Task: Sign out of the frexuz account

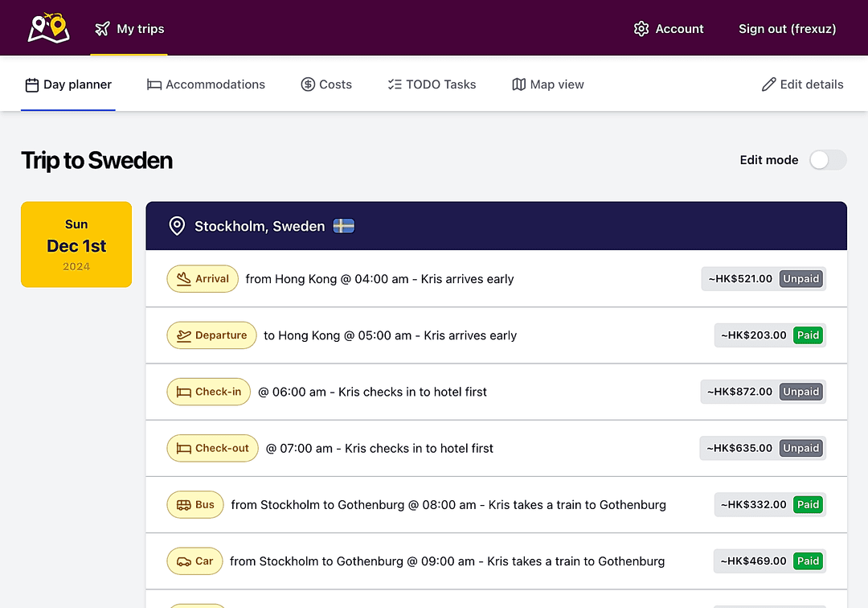Action: tap(787, 28)
